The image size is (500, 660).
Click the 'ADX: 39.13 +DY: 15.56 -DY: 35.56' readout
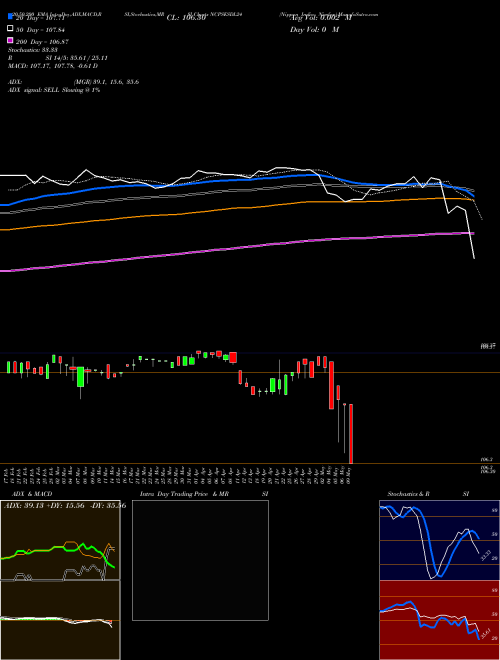tap(65, 506)
